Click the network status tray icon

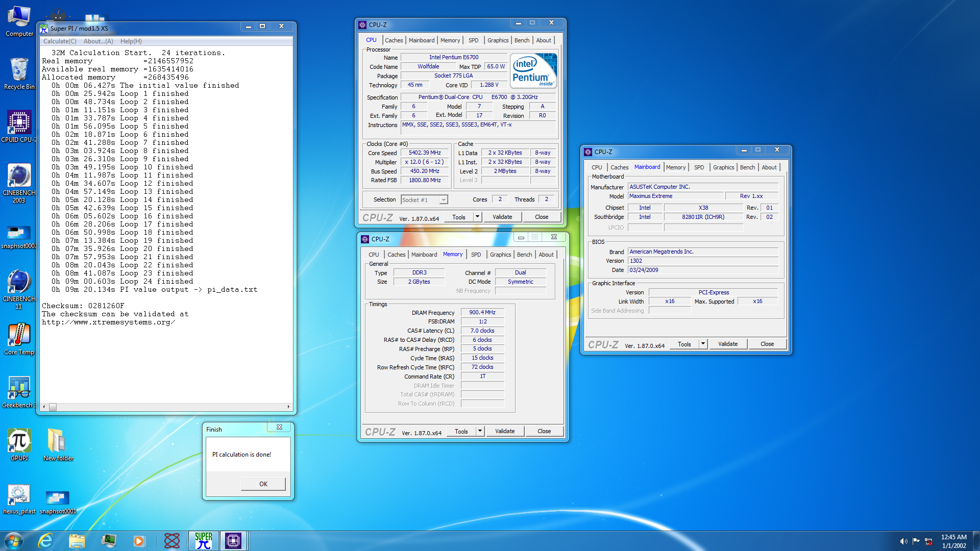click(928, 541)
